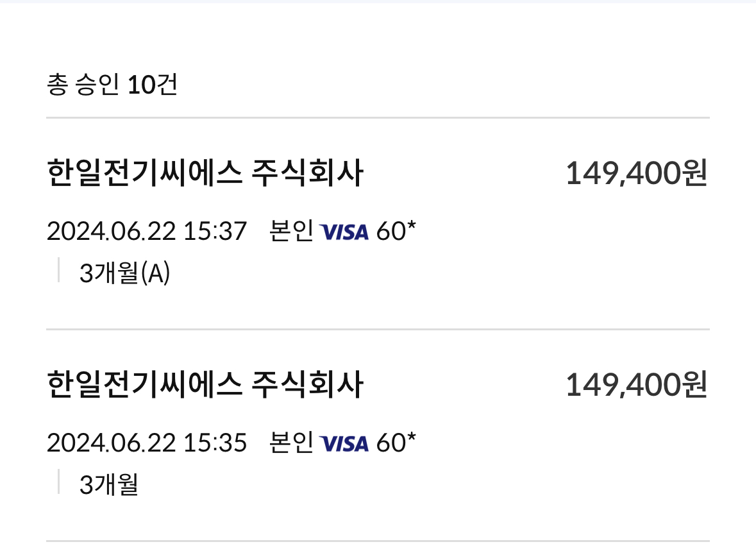
Task: Click the divider line below 총 승인 10건
Action: pos(378,117)
